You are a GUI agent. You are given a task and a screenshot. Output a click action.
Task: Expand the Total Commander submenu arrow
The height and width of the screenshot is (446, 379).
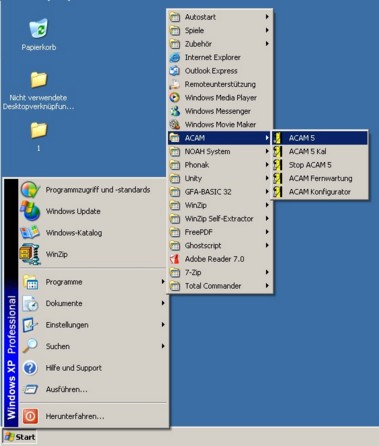click(x=267, y=286)
